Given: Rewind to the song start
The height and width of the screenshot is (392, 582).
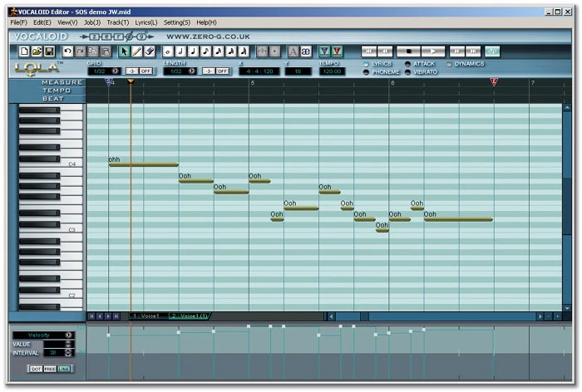Looking at the screenshot, I should click(x=369, y=51).
